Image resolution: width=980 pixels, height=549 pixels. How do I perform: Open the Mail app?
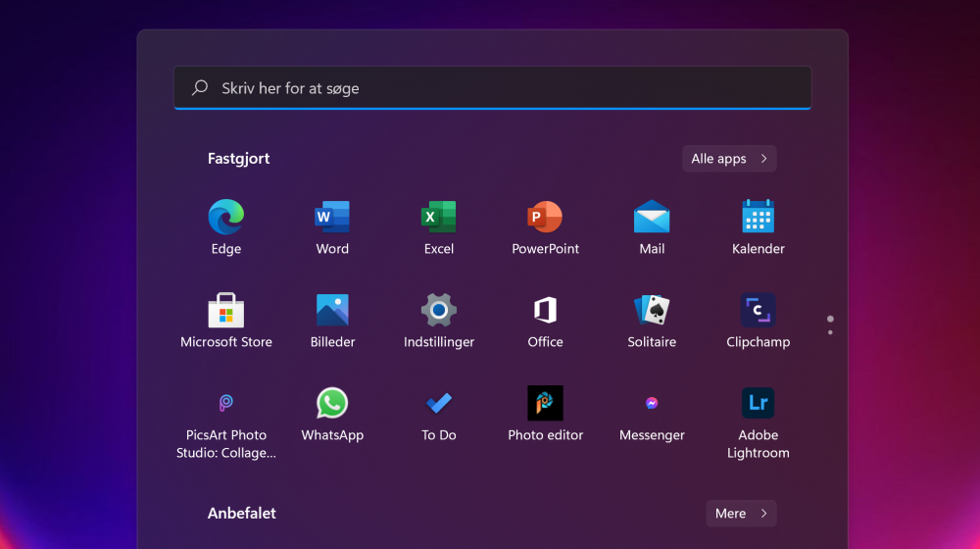click(x=652, y=218)
